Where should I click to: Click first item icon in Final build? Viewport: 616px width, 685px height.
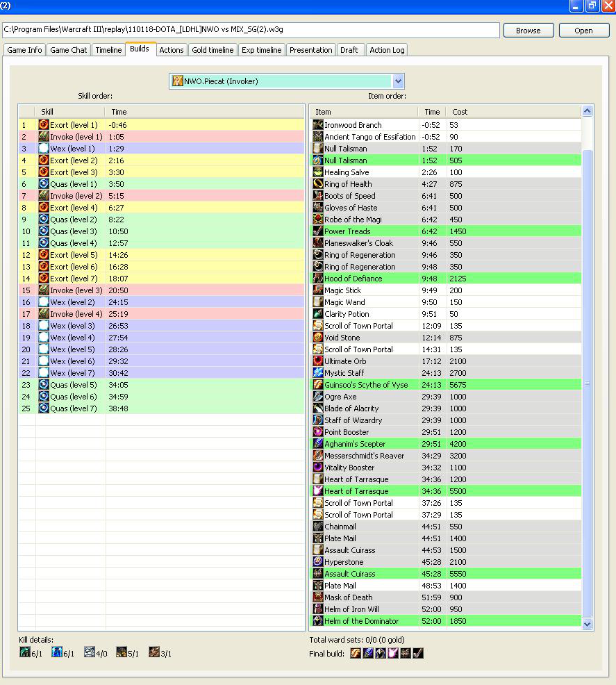[x=356, y=653]
